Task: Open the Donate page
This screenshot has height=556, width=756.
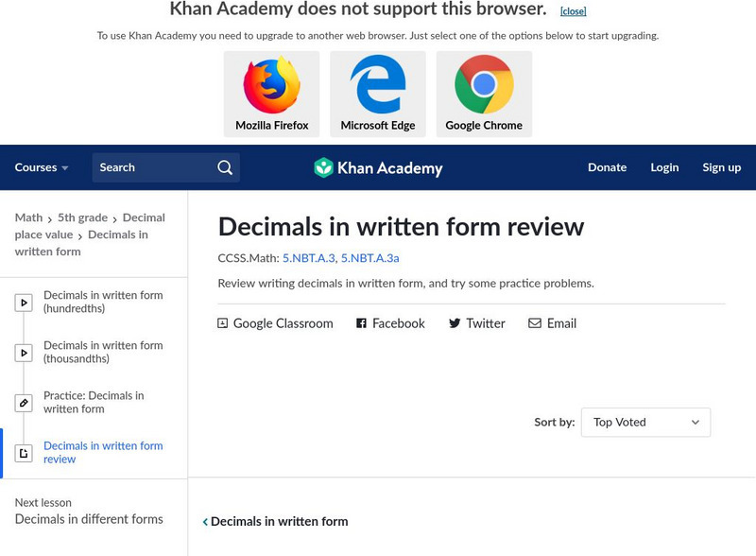Action: [607, 167]
